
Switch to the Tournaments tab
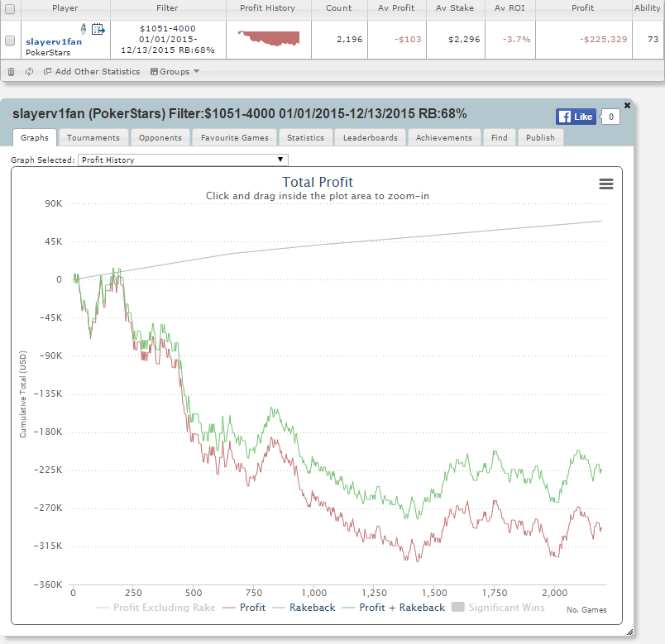(93, 138)
